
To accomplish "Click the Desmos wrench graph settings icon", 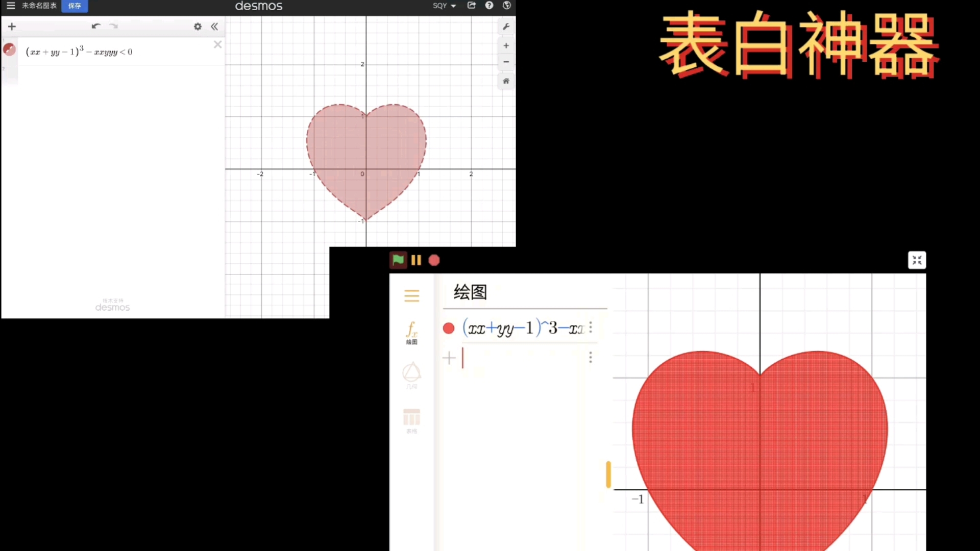I will [506, 27].
